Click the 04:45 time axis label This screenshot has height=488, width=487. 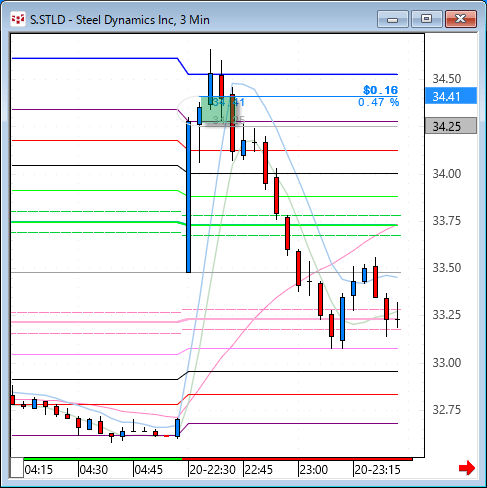click(149, 470)
